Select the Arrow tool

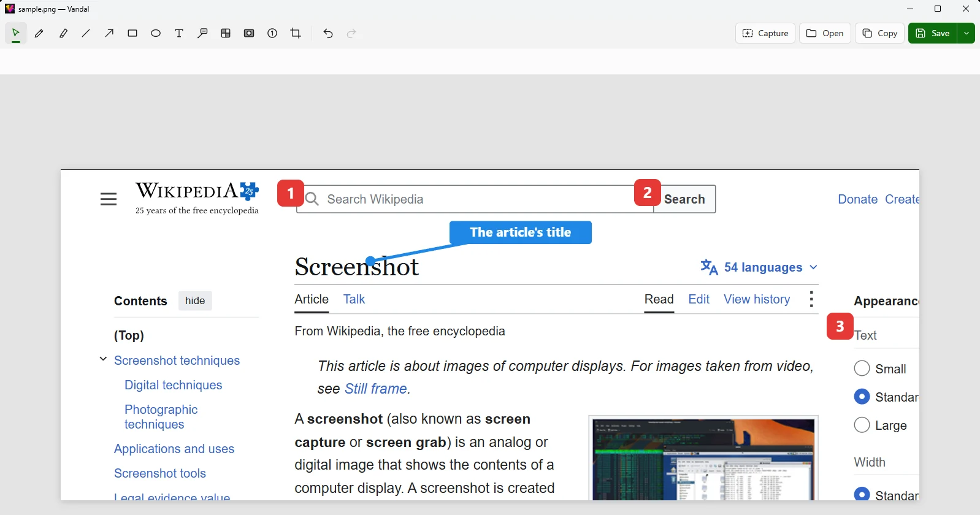109,33
